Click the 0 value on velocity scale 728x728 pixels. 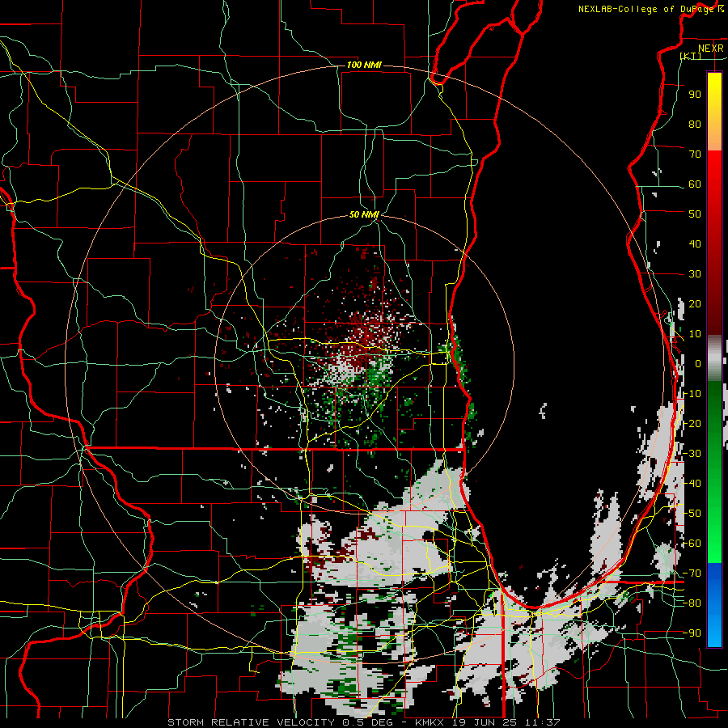tap(698, 363)
